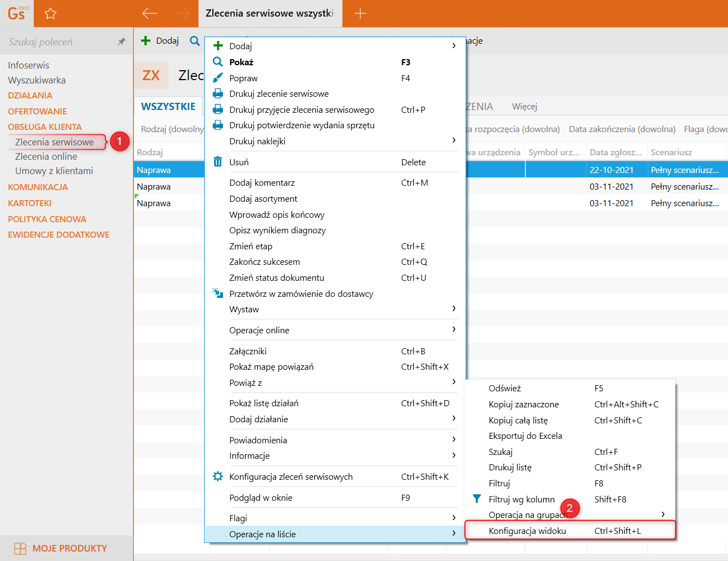The width and height of the screenshot is (728, 561).
Task: Open the Operacje na liście submenu
Action: (335, 534)
